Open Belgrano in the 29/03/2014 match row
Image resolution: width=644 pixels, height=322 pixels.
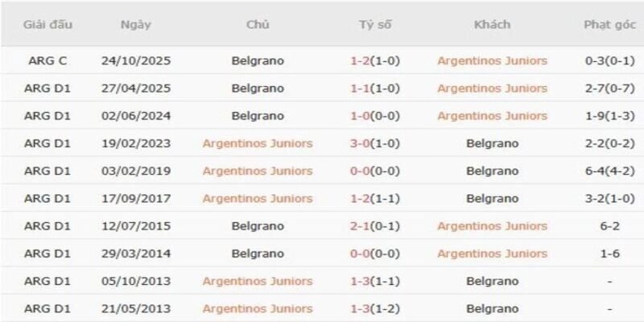pos(258,254)
